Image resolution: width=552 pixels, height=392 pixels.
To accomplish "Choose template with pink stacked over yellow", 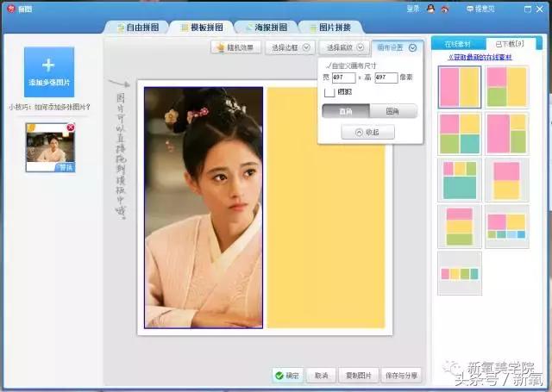I will coord(507,180).
